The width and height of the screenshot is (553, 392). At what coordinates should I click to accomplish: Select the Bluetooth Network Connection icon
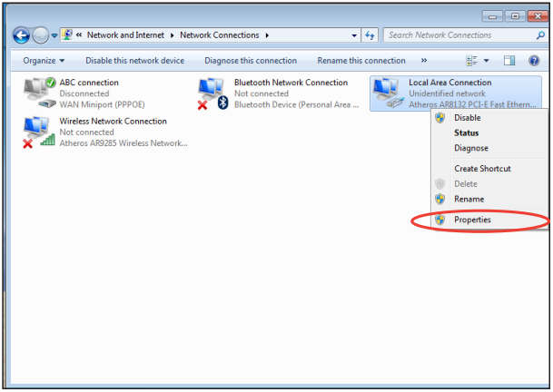pos(213,93)
